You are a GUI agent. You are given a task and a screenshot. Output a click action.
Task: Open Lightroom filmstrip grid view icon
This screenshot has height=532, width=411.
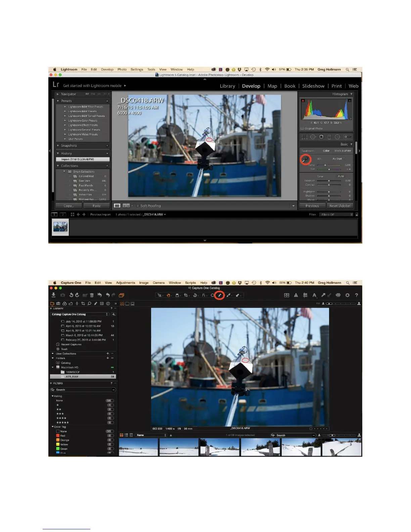click(x=72, y=214)
